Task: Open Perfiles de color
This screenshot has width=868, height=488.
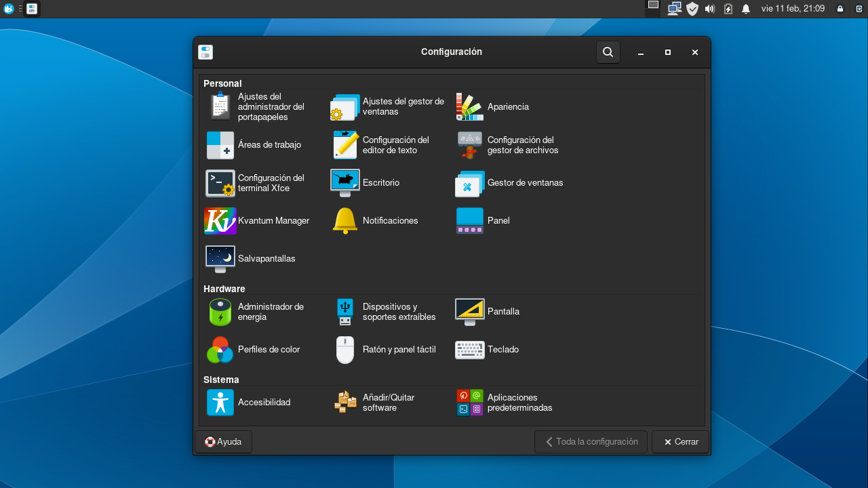Action: tap(253, 349)
